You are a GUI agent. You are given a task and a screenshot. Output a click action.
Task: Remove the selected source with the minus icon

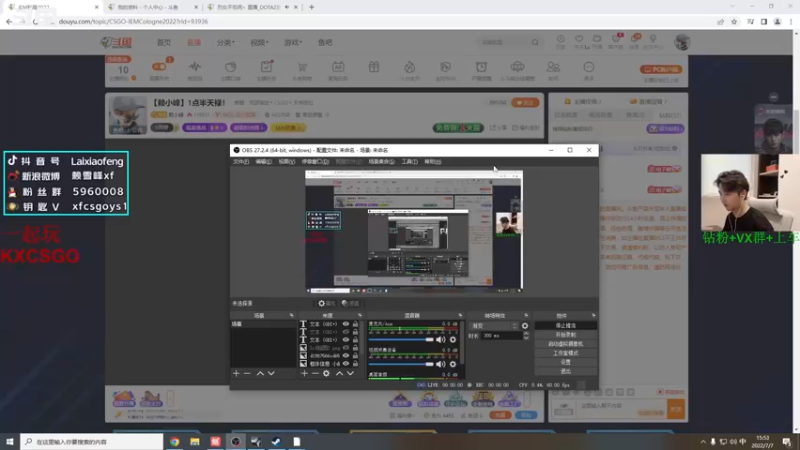315,373
